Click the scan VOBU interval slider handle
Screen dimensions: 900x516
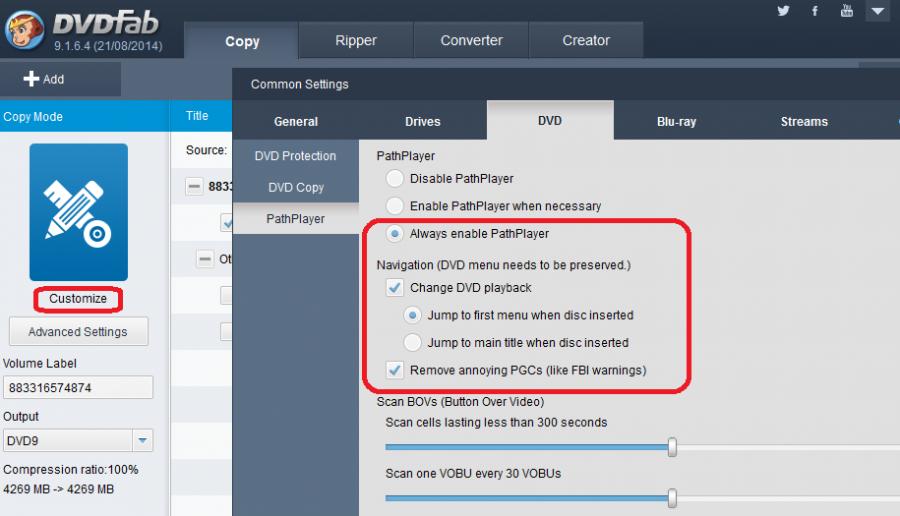672,498
